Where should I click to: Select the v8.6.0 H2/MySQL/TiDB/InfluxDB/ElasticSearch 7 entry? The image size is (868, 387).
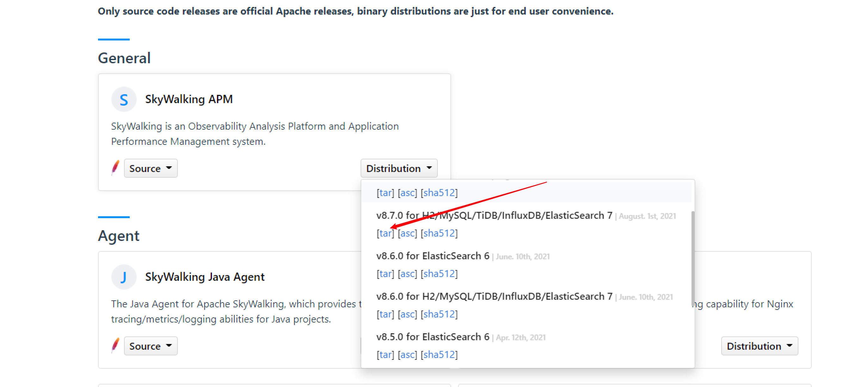(x=494, y=296)
